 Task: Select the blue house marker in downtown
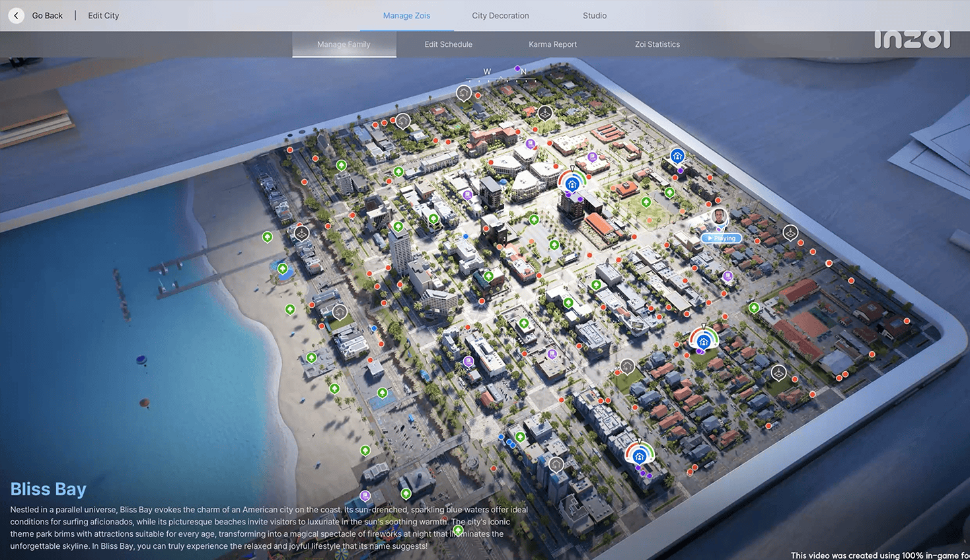[572, 184]
